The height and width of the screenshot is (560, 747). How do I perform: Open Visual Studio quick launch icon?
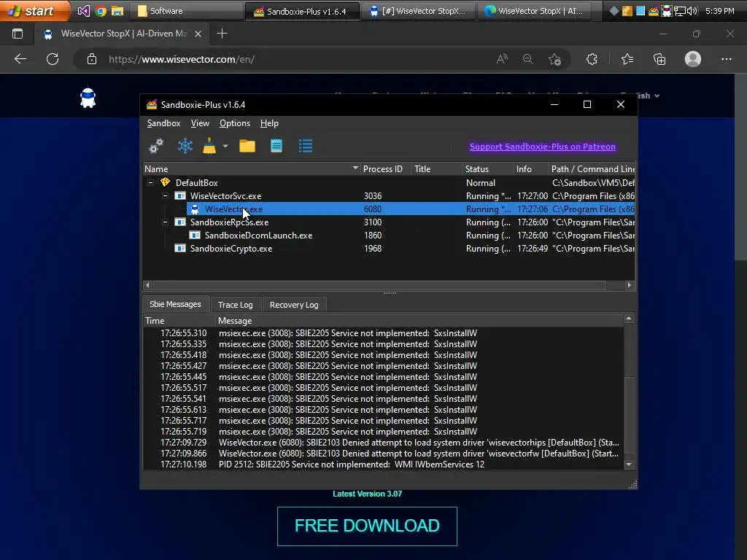tap(83, 10)
